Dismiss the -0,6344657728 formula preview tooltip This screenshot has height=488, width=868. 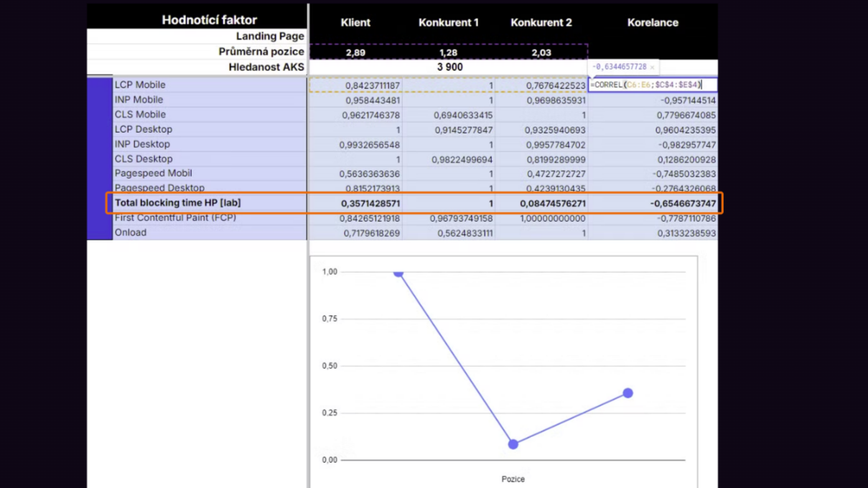(652, 67)
